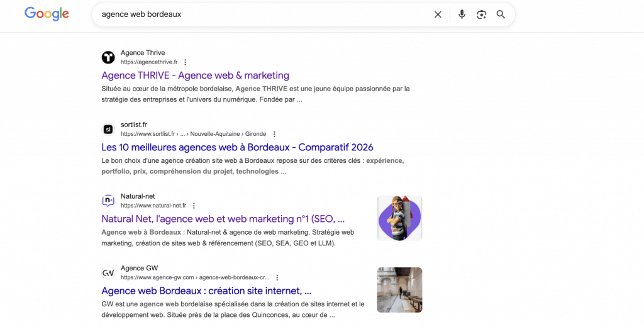This screenshot has width=644, height=327.
Task: Click the snippet starting 'Agence web à Bordeaux : Natural-net & agence'
Action: point(228,238)
